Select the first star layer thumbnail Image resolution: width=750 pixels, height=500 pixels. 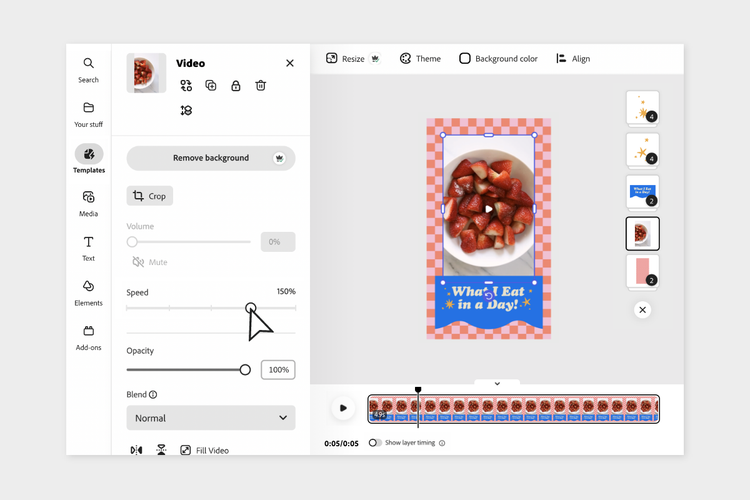(x=642, y=108)
